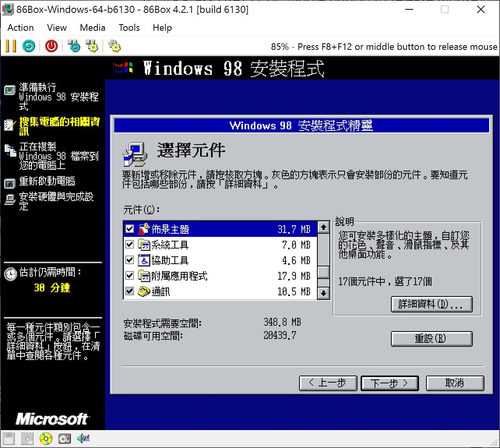The height and width of the screenshot is (448, 500).
Task: Go back with the 上一步 button
Action: coord(328,383)
